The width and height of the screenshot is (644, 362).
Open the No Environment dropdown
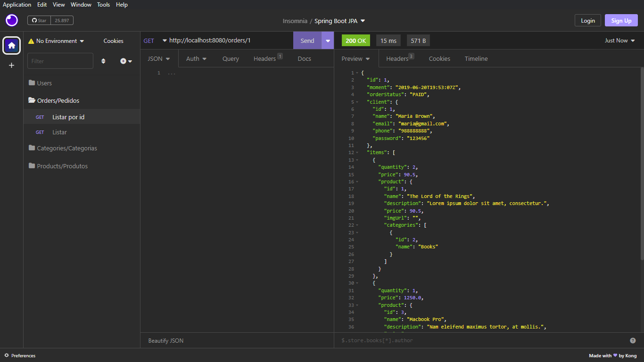click(x=56, y=41)
